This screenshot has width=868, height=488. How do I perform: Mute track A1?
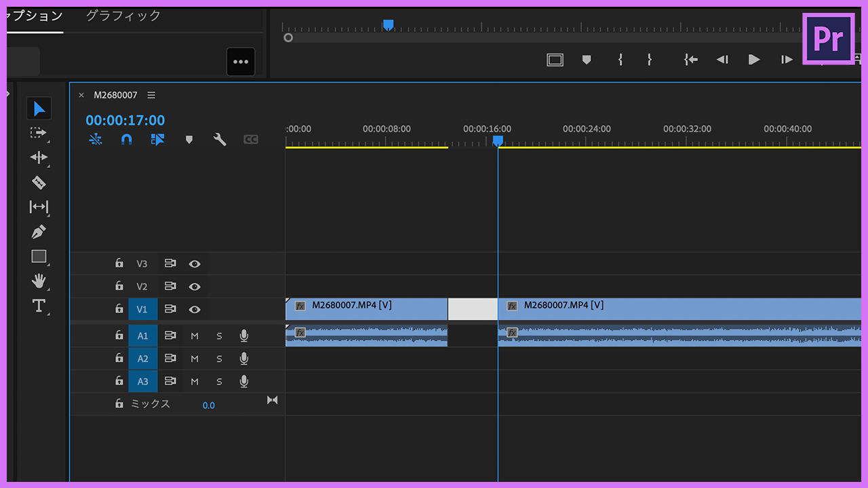pos(195,336)
